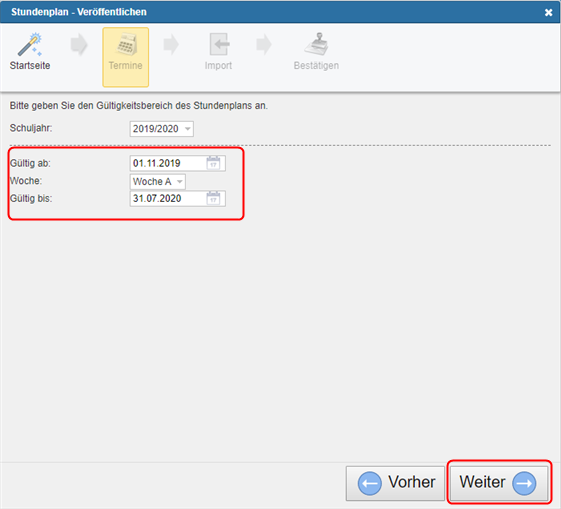Select the Termine calculator step icon
The width and height of the screenshot is (561, 509).
click(x=127, y=44)
